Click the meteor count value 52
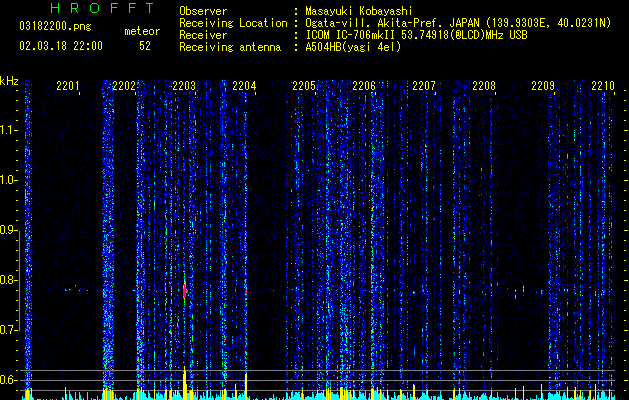Viewport: 629px width, 400px height. pyautogui.click(x=145, y=46)
